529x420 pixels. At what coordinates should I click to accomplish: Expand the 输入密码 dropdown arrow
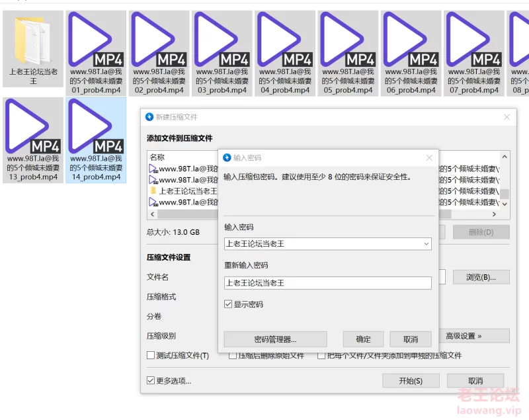point(425,244)
